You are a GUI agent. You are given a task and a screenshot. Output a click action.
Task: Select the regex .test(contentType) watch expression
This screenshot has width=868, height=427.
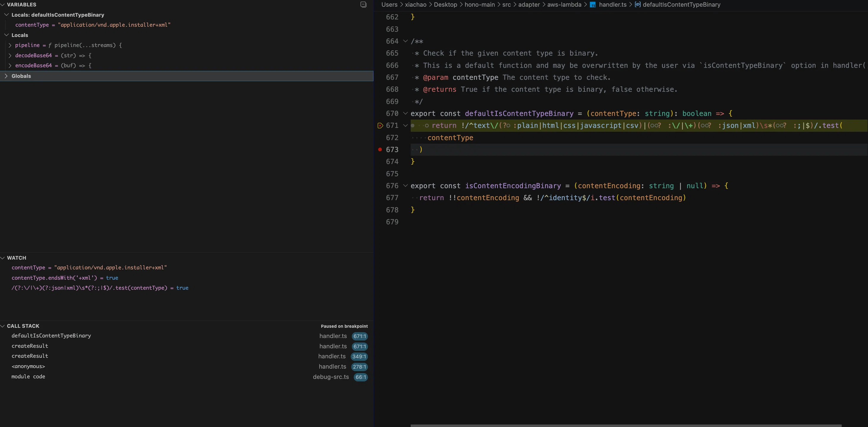point(186,288)
